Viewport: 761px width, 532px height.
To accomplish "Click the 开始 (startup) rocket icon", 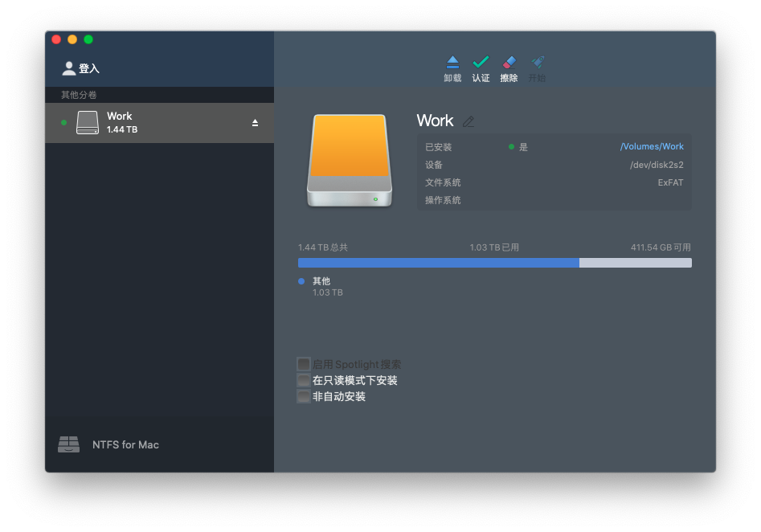I will click(537, 63).
